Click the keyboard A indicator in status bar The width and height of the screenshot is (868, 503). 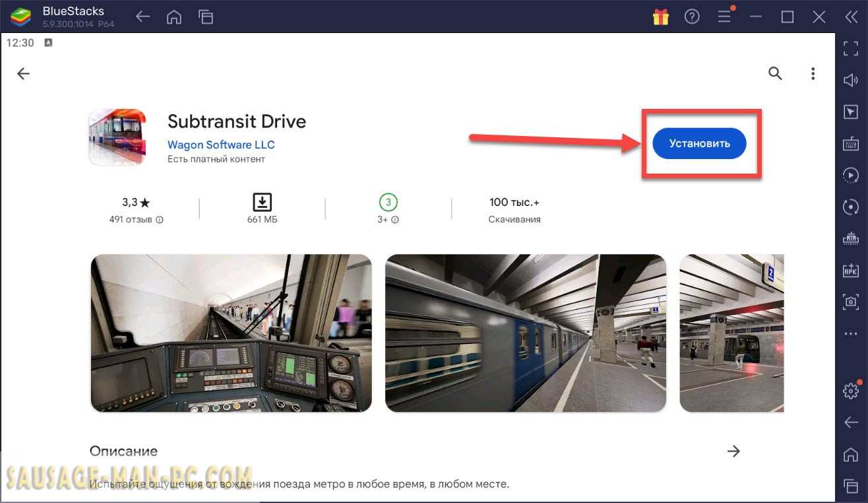48,43
